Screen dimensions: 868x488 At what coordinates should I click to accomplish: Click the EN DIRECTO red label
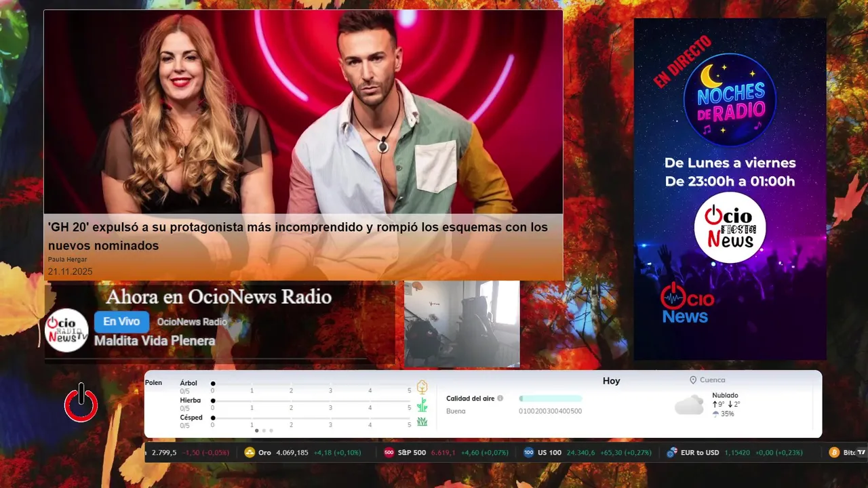pos(682,62)
